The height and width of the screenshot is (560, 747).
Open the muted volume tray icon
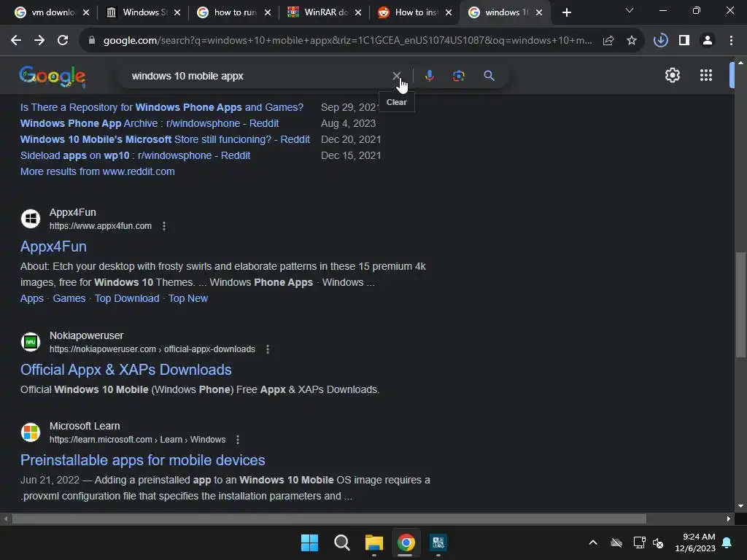point(658,542)
